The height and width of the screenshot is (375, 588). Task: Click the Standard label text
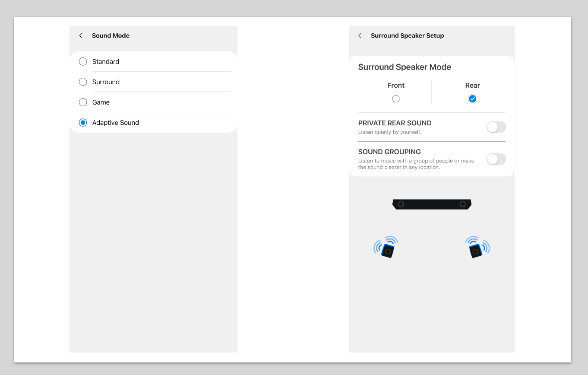[x=106, y=62]
